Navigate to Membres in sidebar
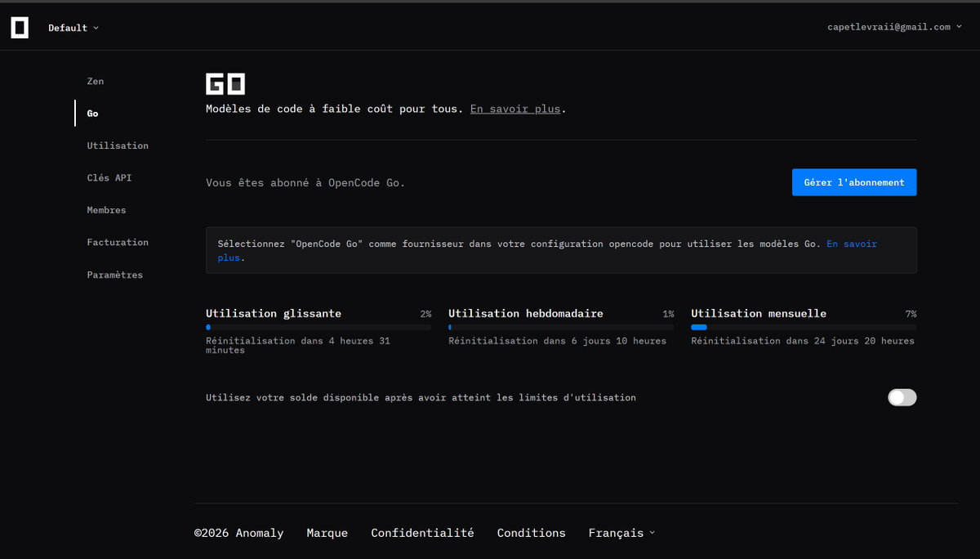This screenshot has width=980, height=559. [x=106, y=210]
